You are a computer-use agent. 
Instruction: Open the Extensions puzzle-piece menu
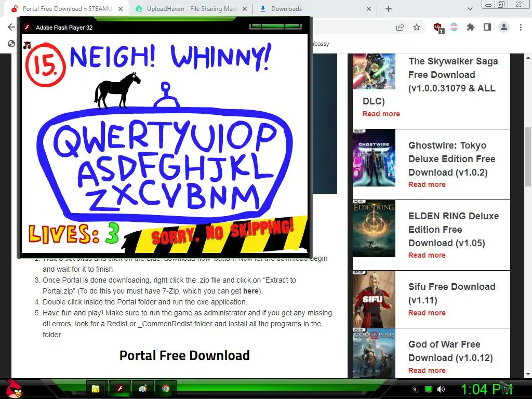471,27
